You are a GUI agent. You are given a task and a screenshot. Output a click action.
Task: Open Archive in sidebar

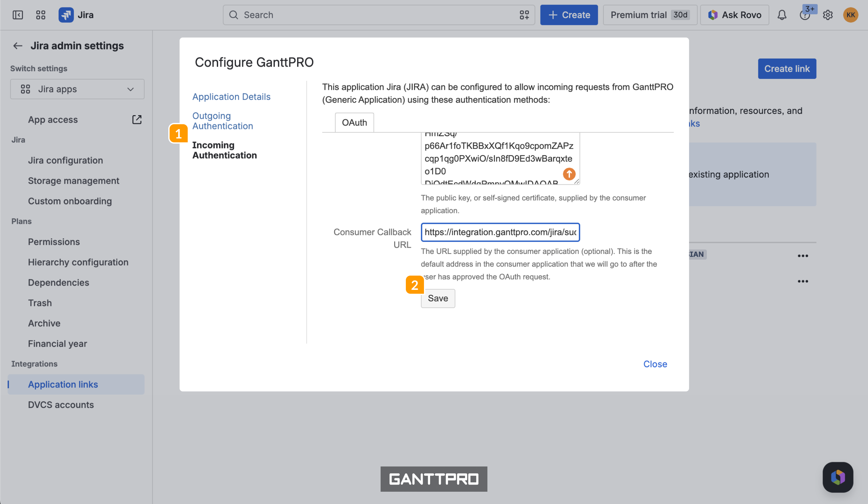pos(44,323)
